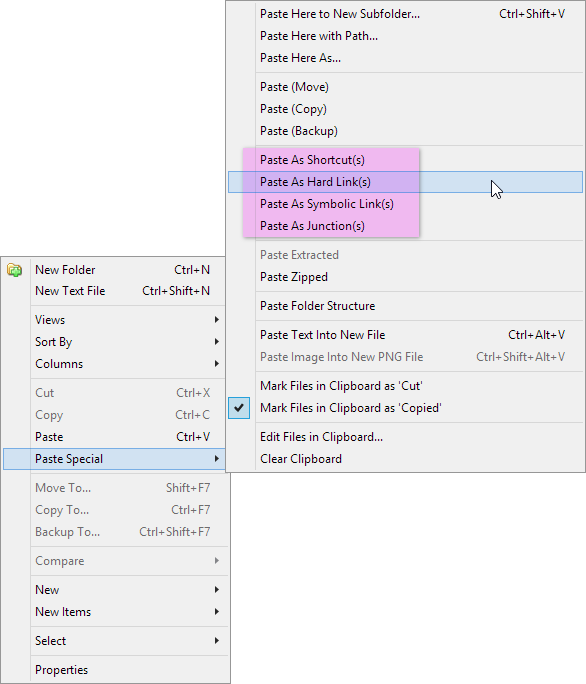This screenshot has width=586, height=684.
Task: Toggle Mark Files in Clipboard as 'Copied' checkmark
Action: [239, 408]
